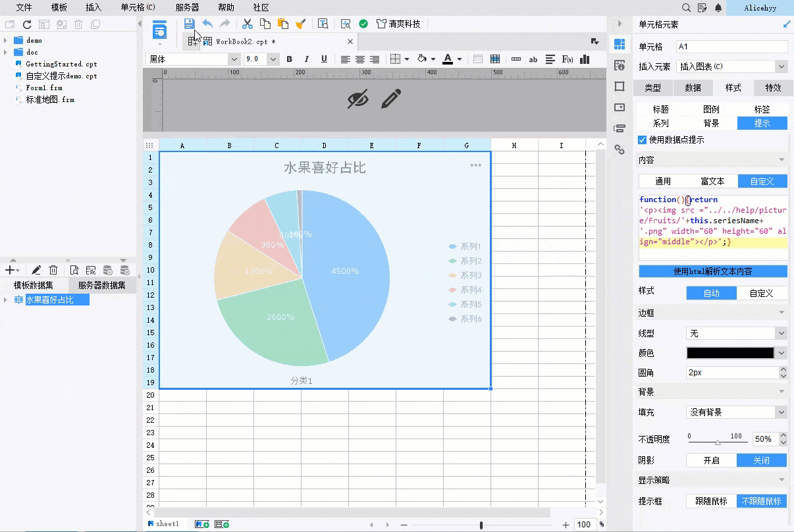Screen dimensions: 794x532
Task: Expand the demo folder in file tree
Action: (6, 40)
